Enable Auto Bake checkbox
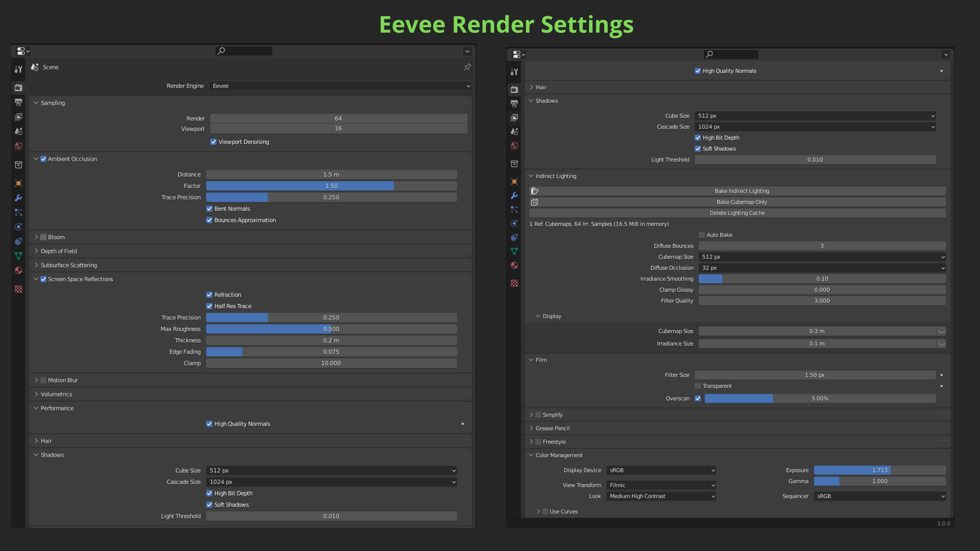980x551 pixels. pyautogui.click(x=702, y=235)
